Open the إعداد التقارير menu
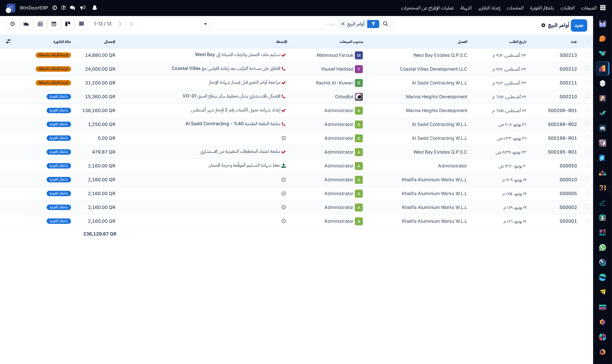This screenshot has width=612, height=364. (489, 8)
